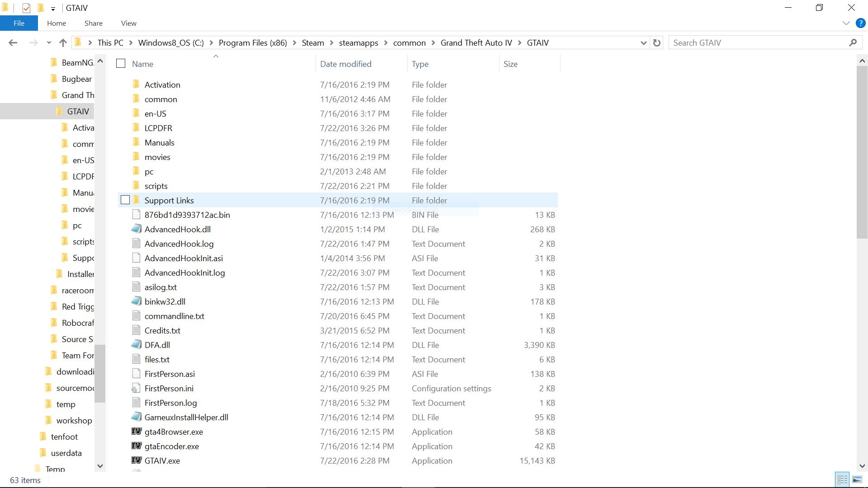Image resolution: width=868 pixels, height=488 pixels.
Task: Navigate to steamapps in breadcrumb path
Action: 358,43
